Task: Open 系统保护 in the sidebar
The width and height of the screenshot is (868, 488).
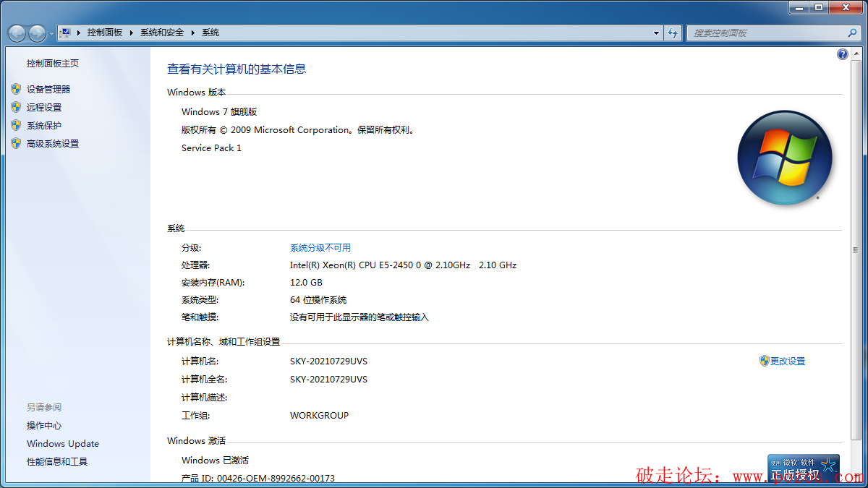Action: (44, 126)
